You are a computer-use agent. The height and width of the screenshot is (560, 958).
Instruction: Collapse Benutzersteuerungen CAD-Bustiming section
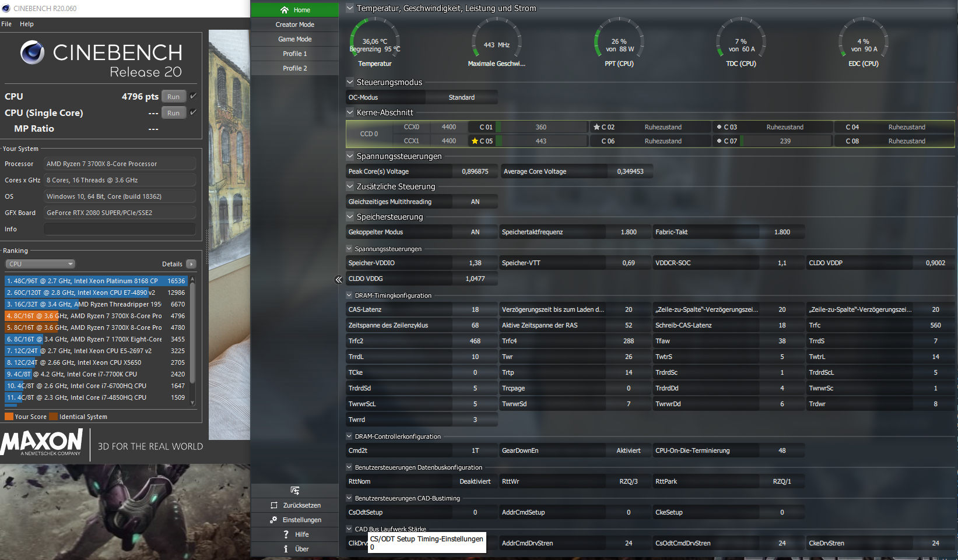pyautogui.click(x=349, y=498)
